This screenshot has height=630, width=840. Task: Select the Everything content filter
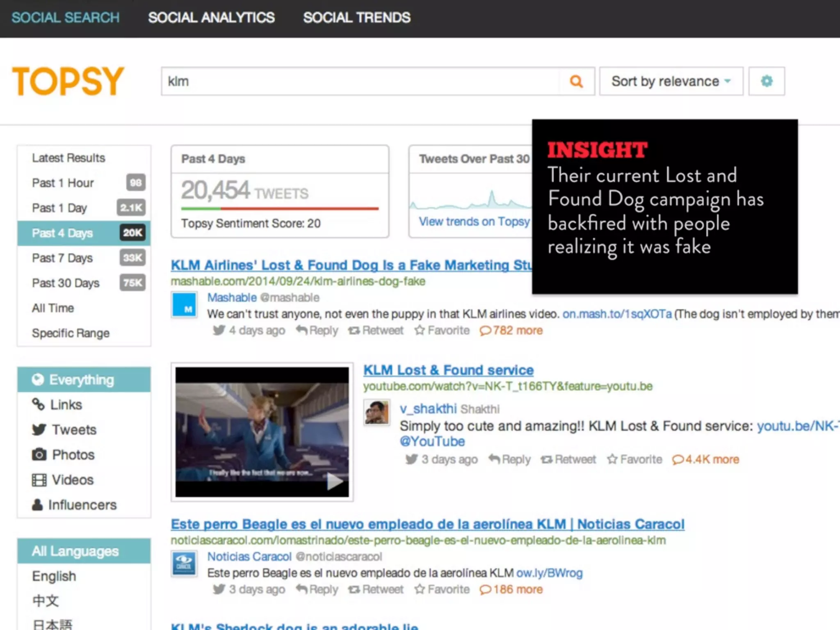[x=84, y=380]
